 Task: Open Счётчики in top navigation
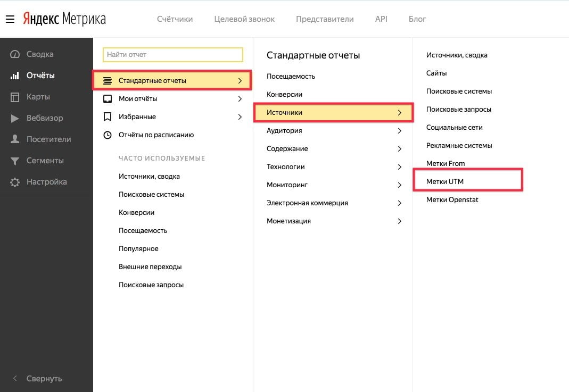[175, 19]
